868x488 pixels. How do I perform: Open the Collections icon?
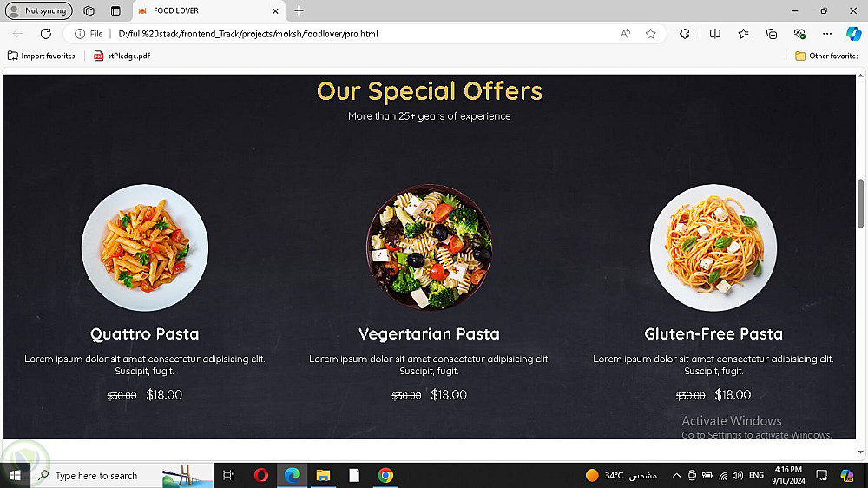pyautogui.click(x=771, y=34)
